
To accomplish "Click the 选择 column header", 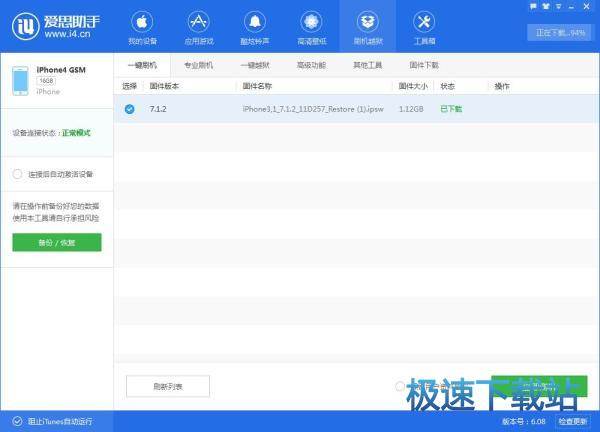I will click(x=129, y=86).
